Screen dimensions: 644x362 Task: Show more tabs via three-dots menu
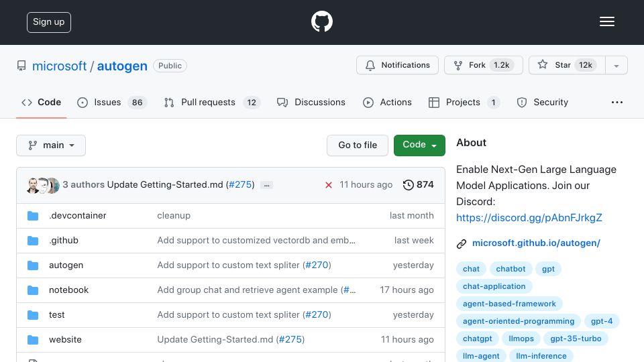pyautogui.click(x=617, y=102)
